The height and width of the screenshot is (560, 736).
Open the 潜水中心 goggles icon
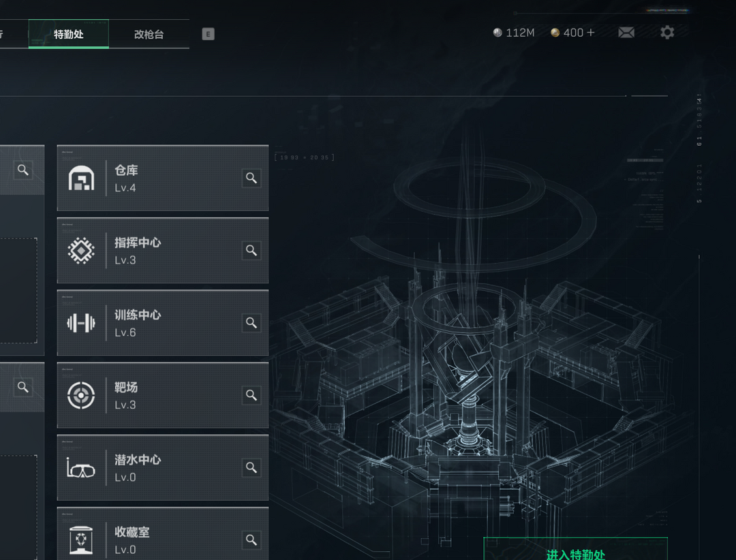coord(81,468)
